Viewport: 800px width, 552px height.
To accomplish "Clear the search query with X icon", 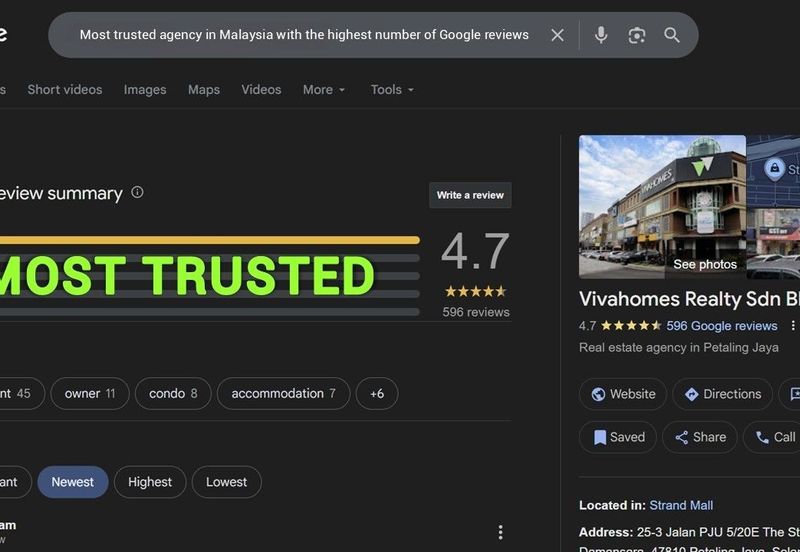I will [558, 35].
